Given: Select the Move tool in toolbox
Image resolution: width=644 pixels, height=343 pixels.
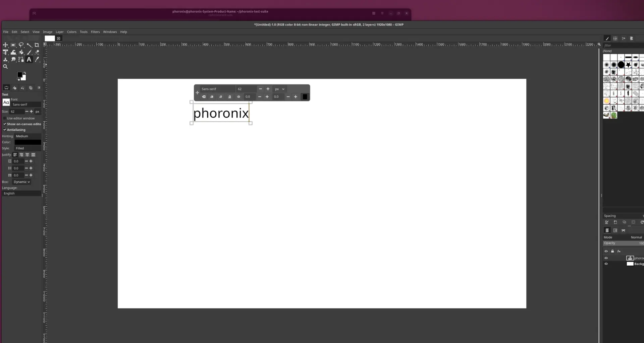Looking at the screenshot, I should (5, 45).
